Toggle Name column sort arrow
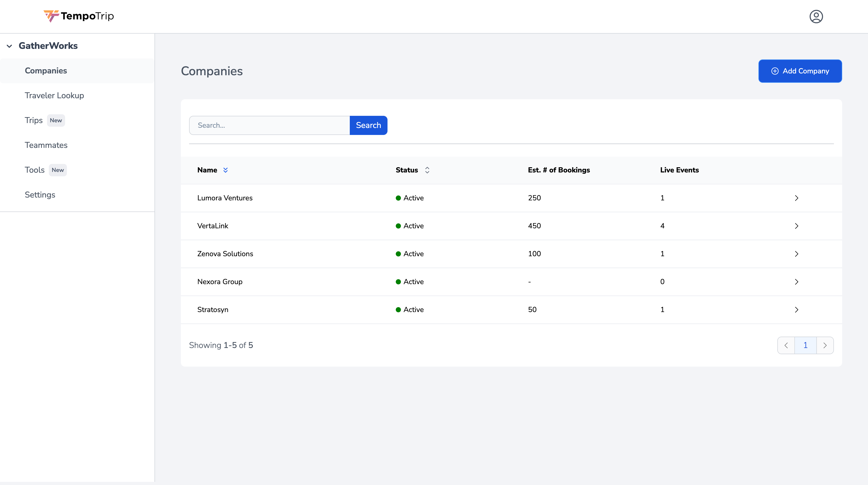Image resolution: width=868 pixels, height=485 pixels. (226, 170)
